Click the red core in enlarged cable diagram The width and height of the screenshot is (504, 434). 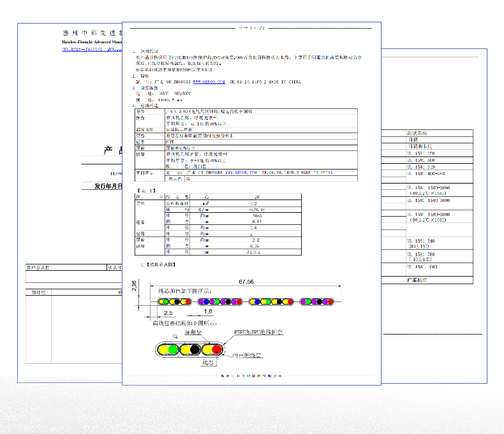pyautogui.click(x=218, y=349)
